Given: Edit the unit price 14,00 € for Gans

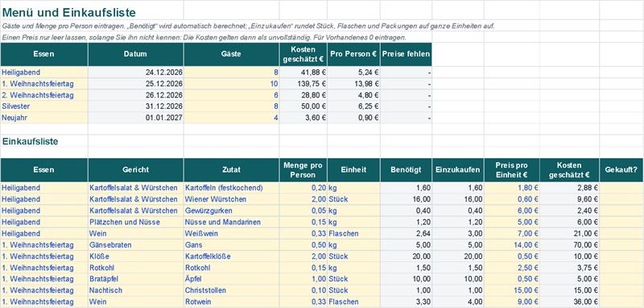Looking at the screenshot, I should pos(512,245).
